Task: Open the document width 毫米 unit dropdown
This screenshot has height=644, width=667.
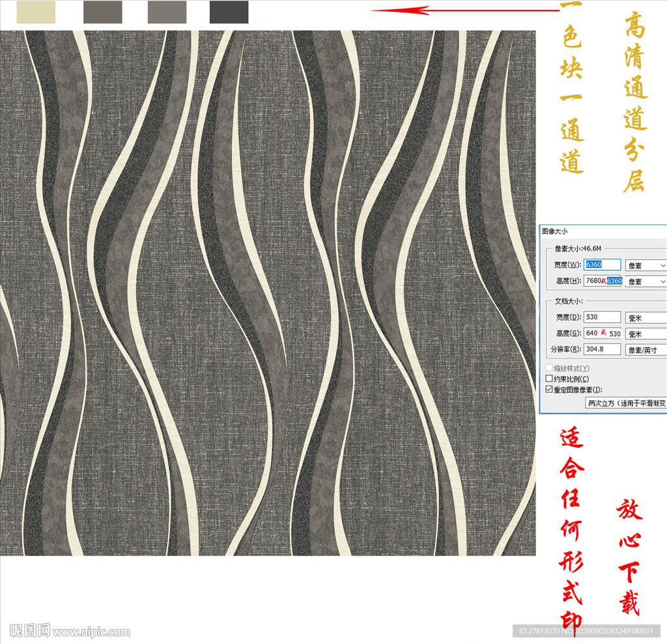Action: 646,318
